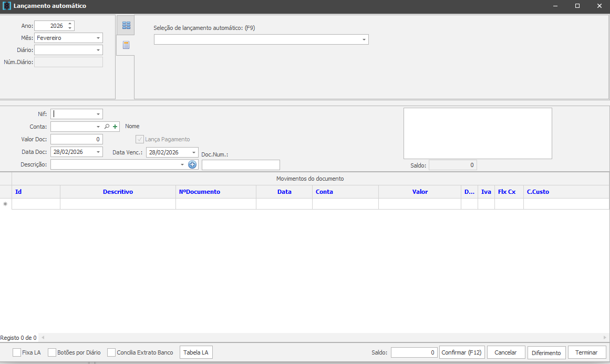The height and width of the screenshot is (364, 610).
Task: Check the Concilia Extrato Banco option
Action: 111,352
